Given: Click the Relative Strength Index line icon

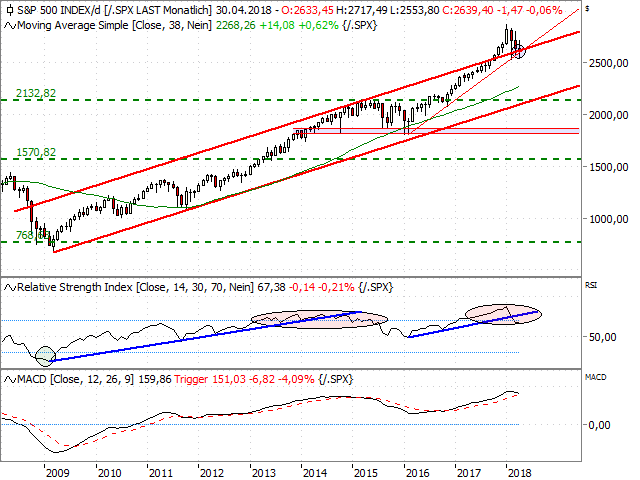Looking at the screenshot, I should 9,288.
